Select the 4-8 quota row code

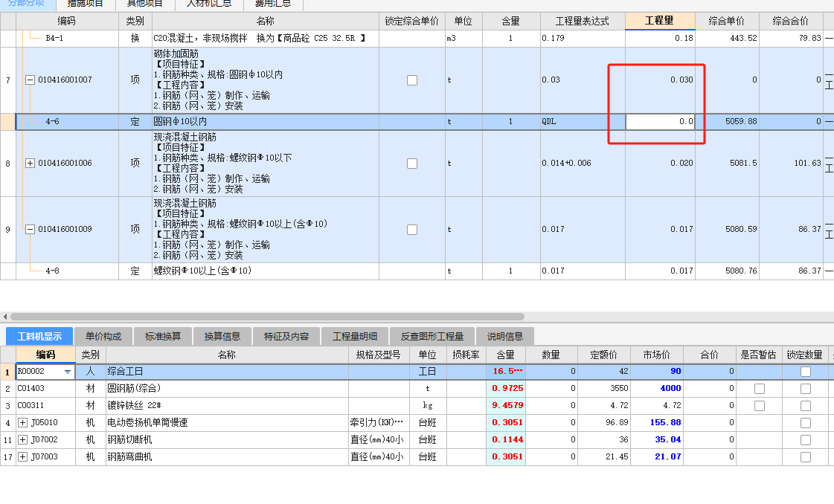tap(52, 271)
